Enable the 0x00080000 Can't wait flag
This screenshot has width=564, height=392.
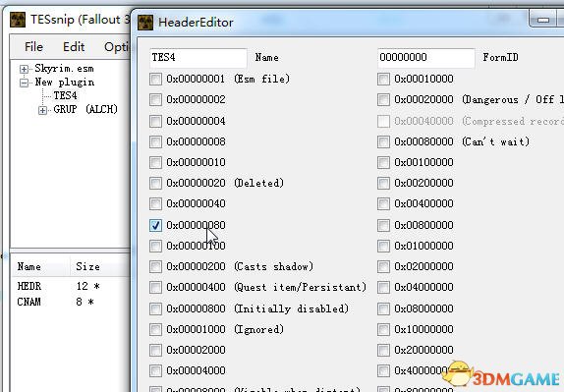(x=384, y=141)
